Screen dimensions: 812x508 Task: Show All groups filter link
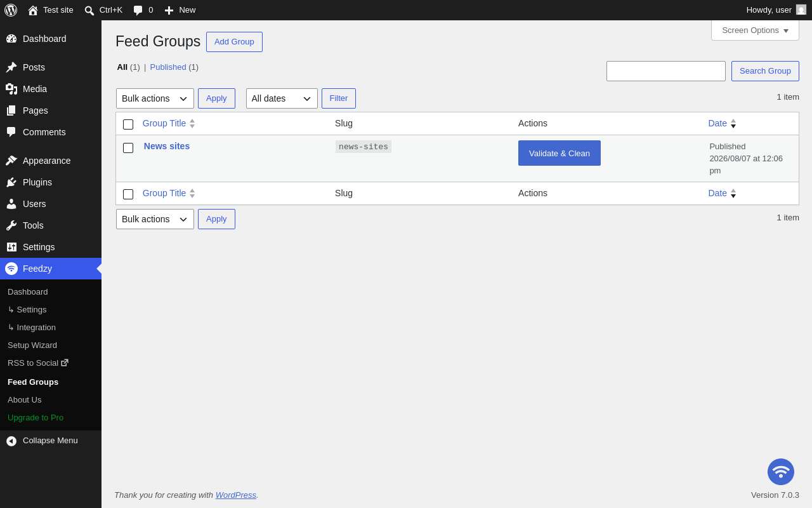point(122,67)
